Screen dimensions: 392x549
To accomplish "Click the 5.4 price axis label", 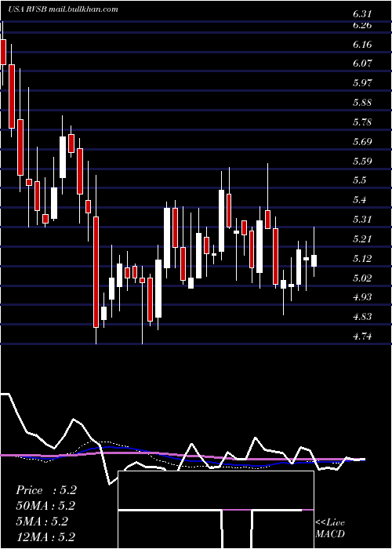I will tap(359, 200).
